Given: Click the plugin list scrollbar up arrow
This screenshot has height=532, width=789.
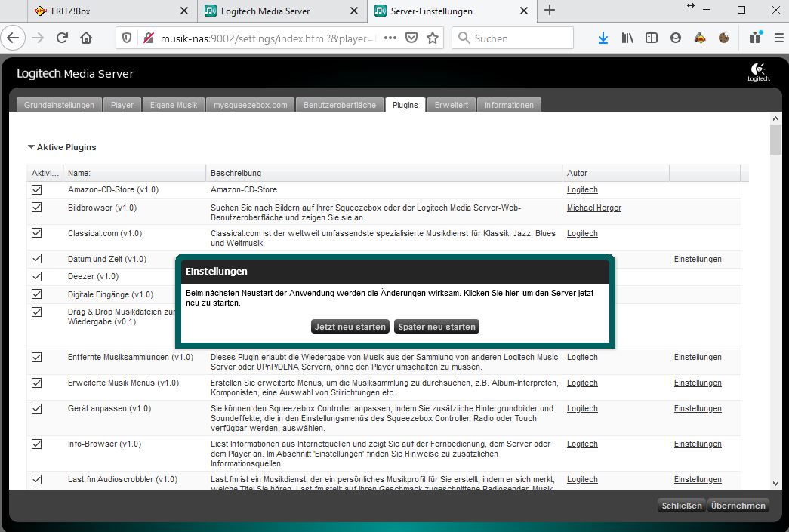Looking at the screenshot, I should pyautogui.click(x=775, y=118).
